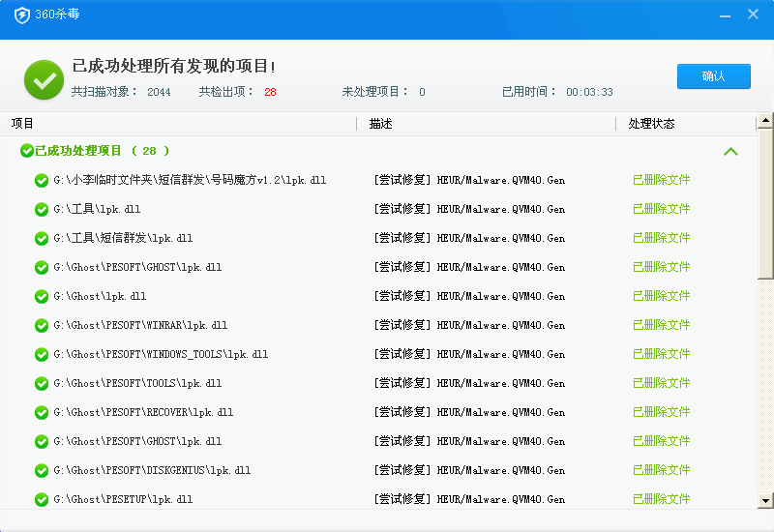Select the row G:\Ghost\PESOFT\TOOLS\lpk.dll
Image resolution: width=774 pixels, height=532 pixels.
(x=379, y=383)
